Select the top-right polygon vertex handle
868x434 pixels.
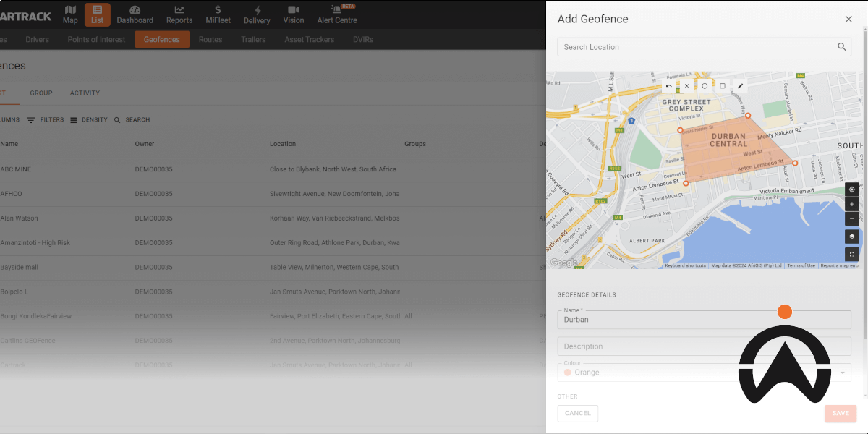[748, 116]
